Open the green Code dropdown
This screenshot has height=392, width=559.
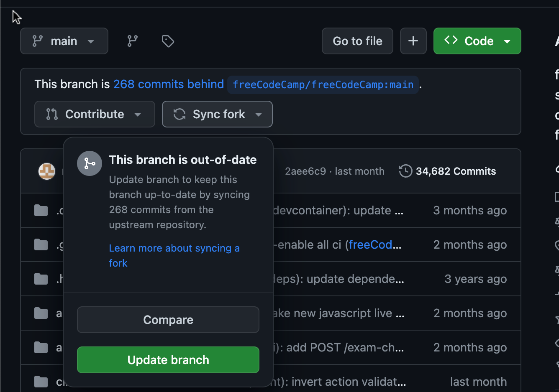click(x=477, y=41)
